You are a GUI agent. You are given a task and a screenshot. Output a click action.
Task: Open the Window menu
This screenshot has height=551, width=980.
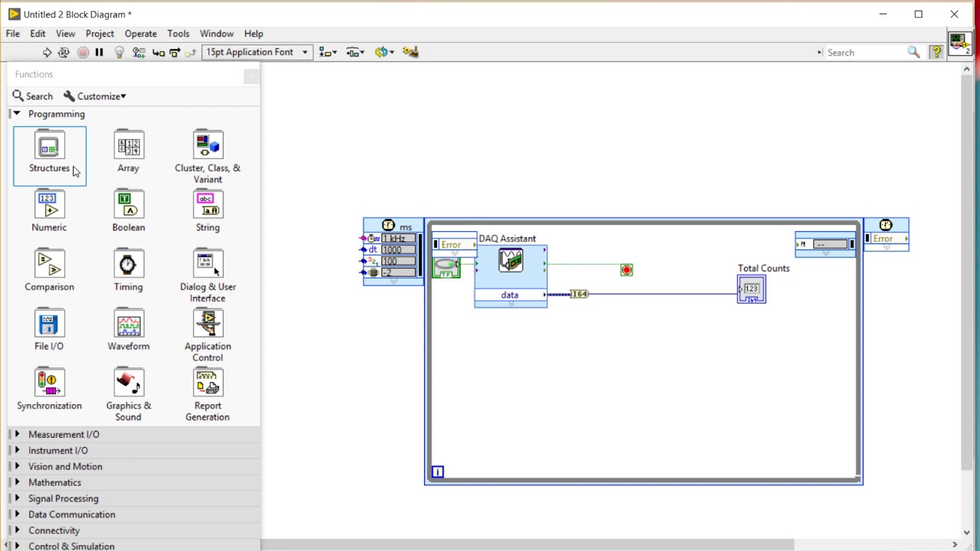click(217, 34)
